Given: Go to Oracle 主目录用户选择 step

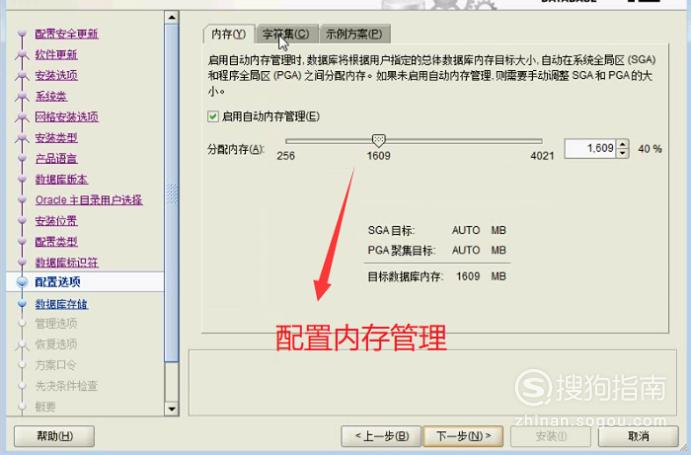Looking at the screenshot, I should coord(89,200).
